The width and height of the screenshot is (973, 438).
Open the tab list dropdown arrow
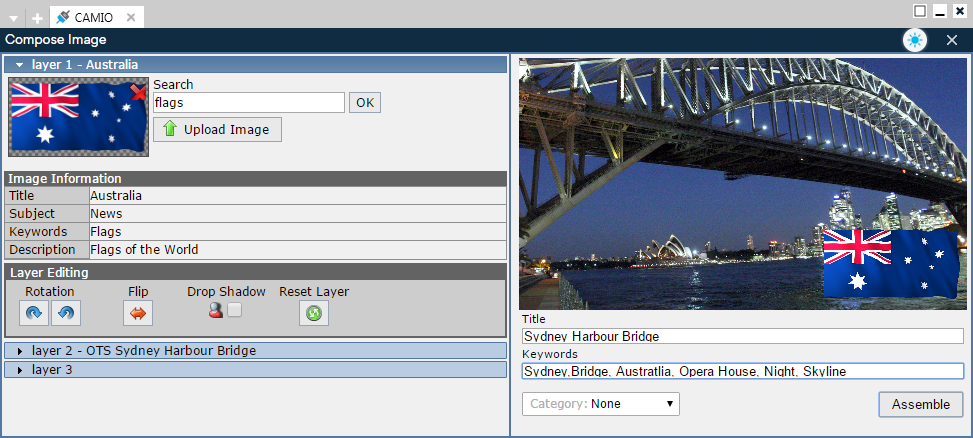pos(14,18)
